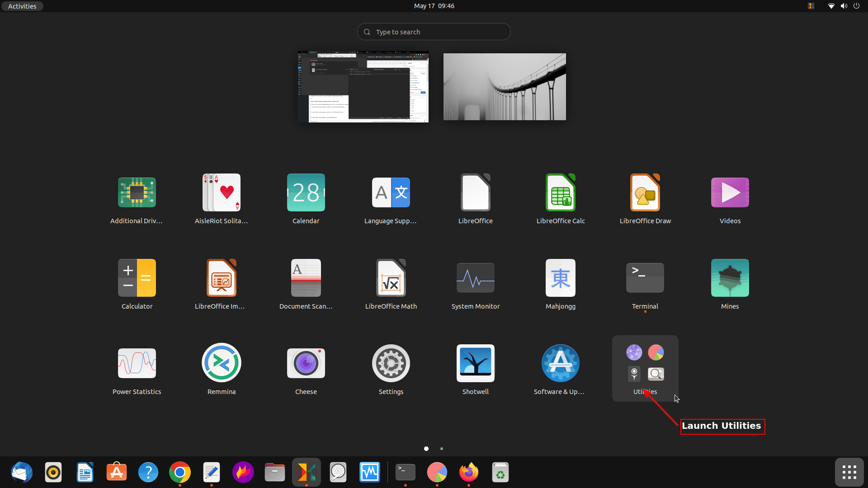The width and height of the screenshot is (868, 488).
Task: Expand the Utilities app folder
Action: click(x=645, y=364)
